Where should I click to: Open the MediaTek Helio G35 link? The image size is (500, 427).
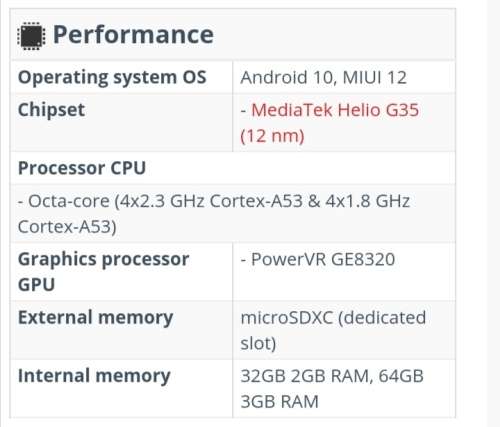tap(335, 110)
